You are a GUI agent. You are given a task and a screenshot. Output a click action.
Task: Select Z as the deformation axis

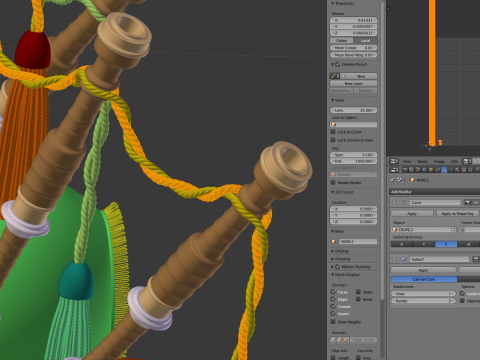coord(446,244)
